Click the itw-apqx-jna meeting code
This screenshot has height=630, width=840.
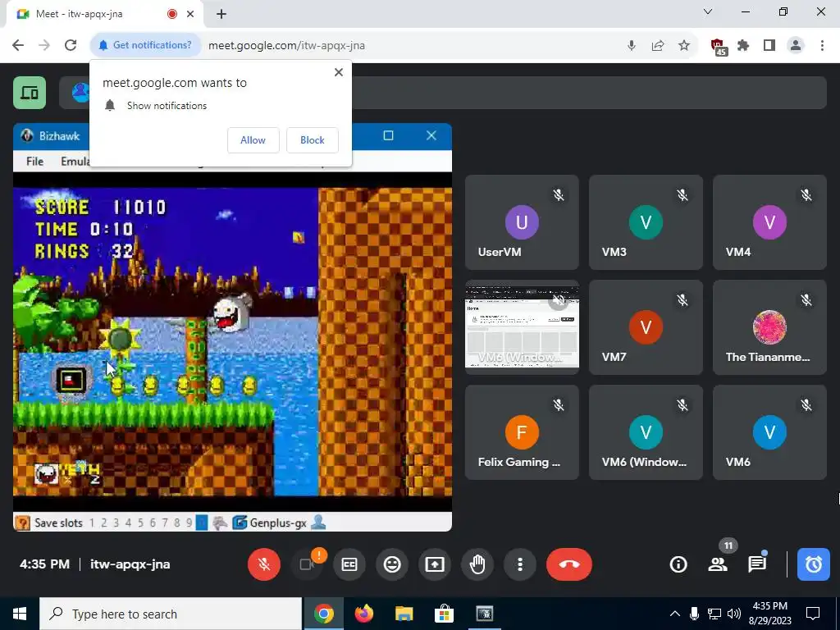[130, 564]
